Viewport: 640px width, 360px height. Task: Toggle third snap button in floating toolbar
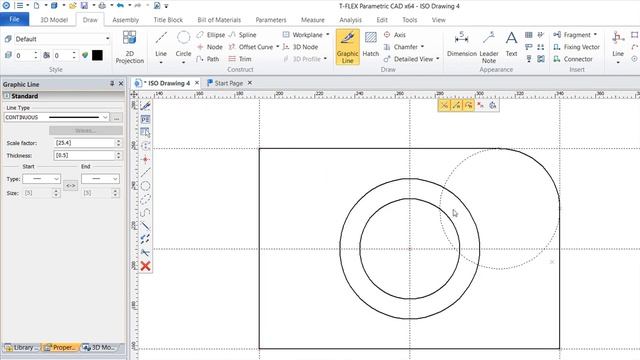[x=469, y=105]
